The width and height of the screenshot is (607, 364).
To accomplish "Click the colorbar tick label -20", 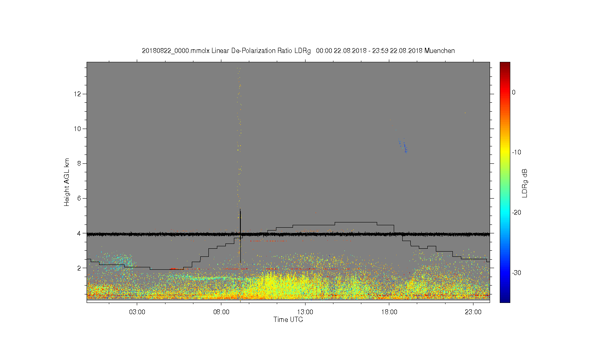I will pyautogui.click(x=516, y=212).
